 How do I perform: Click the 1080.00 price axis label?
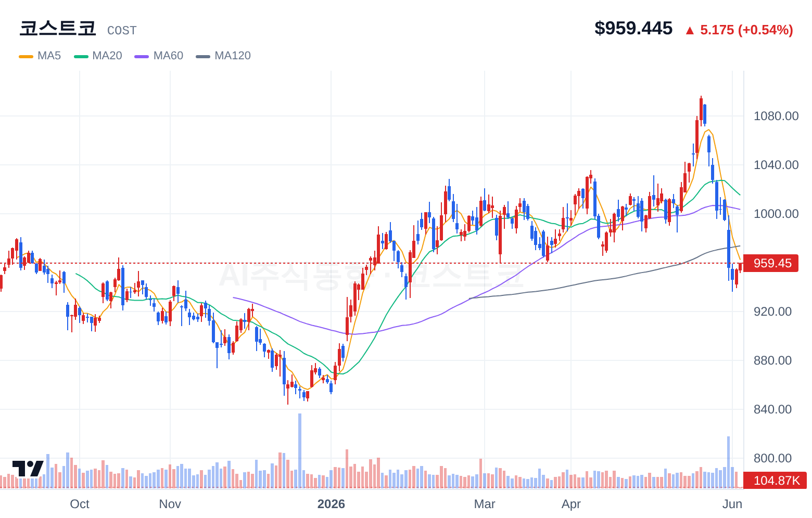[776, 116]
